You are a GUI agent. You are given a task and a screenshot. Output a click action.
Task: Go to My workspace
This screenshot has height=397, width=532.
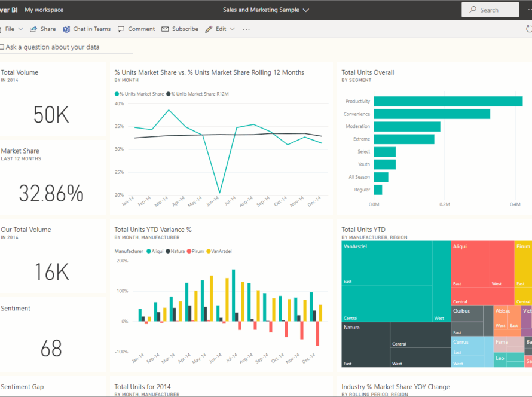pos(44,10)
